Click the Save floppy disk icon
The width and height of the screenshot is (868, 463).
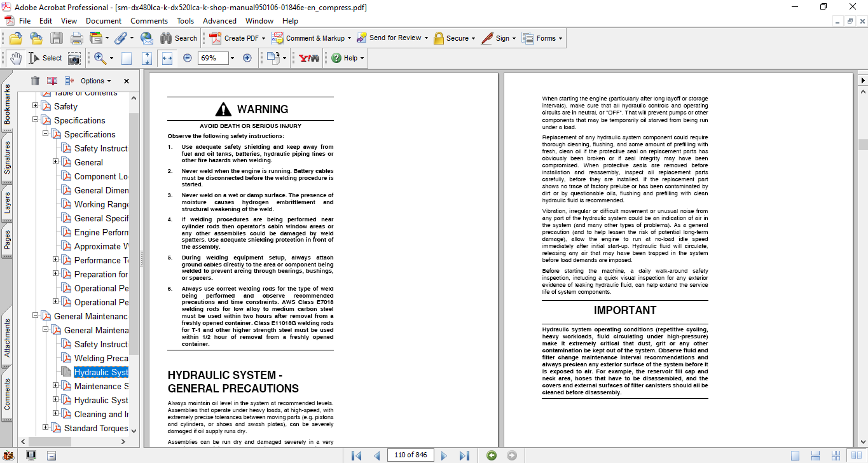pyautogui.click(x=57, y=38)
